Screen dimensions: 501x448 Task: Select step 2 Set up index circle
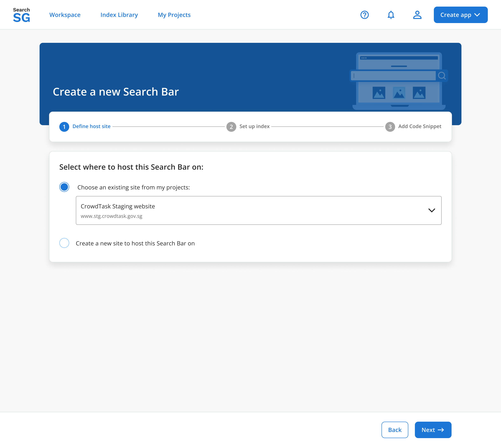231,127
